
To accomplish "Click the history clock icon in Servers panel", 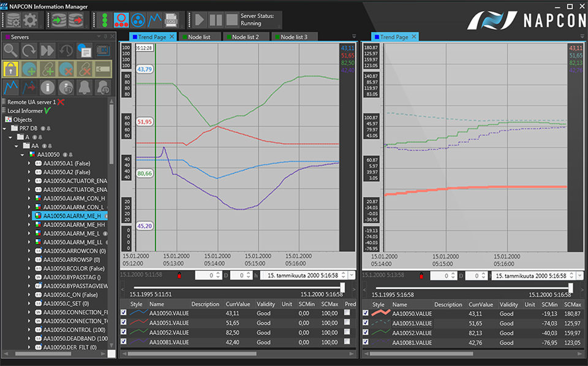I will tap(66, 50).
